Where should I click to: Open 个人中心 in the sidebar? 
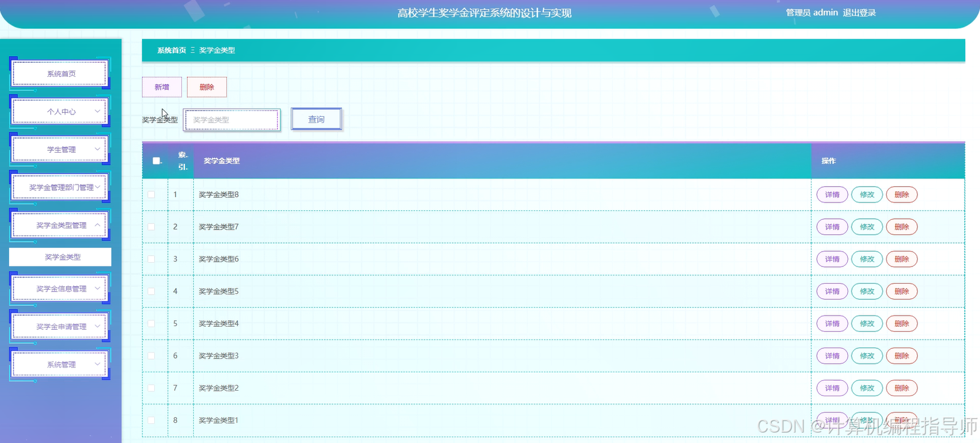[x=60, y=111]
